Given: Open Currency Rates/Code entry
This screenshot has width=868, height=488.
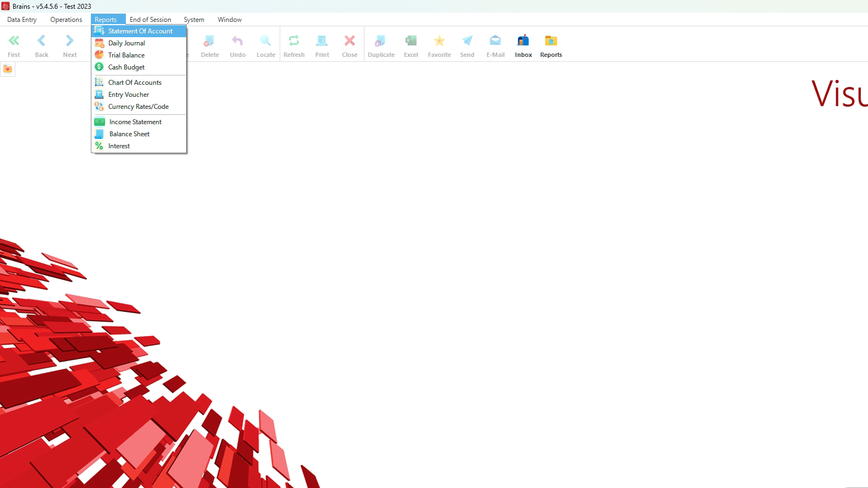Looking at the screenshot, I should coord(139,107).
